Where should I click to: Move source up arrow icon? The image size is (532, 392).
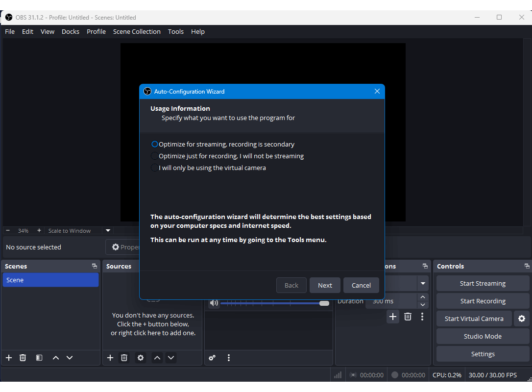pos(157,358)
